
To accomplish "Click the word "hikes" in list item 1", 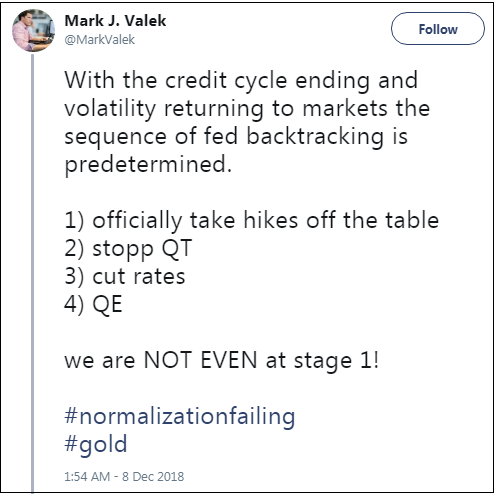I will click(x=271, y=220).
